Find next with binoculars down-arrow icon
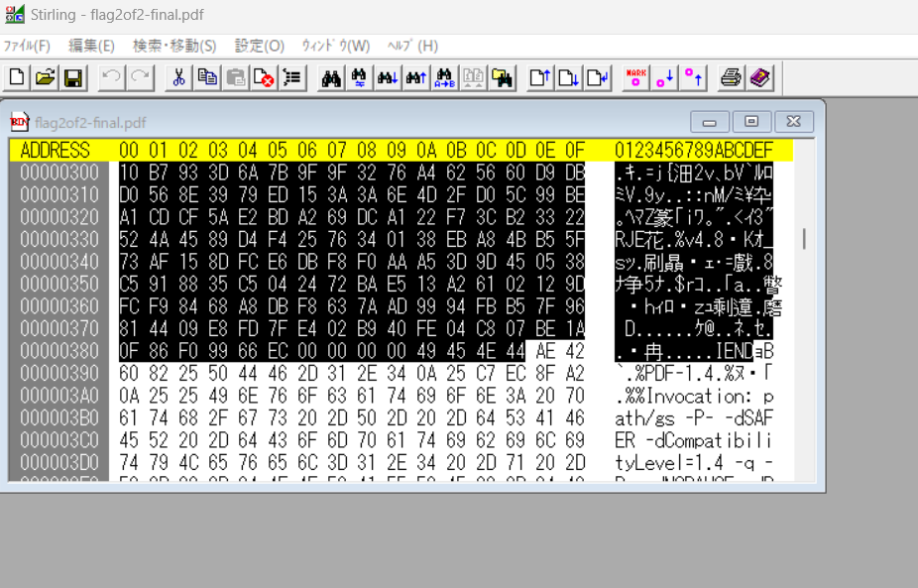 click(388, 77)
